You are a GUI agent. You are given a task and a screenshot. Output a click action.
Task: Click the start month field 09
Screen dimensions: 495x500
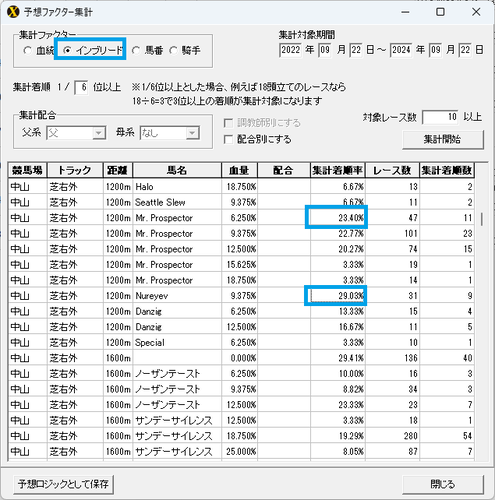pyautogui.click(x=325, y=50)
